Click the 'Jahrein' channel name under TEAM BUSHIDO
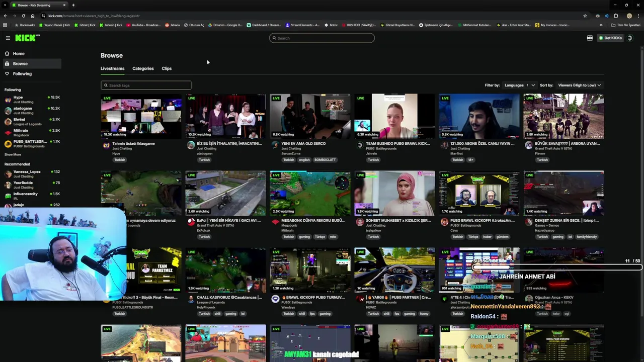This screenshot has width=644, height=362. coord(371,153)
